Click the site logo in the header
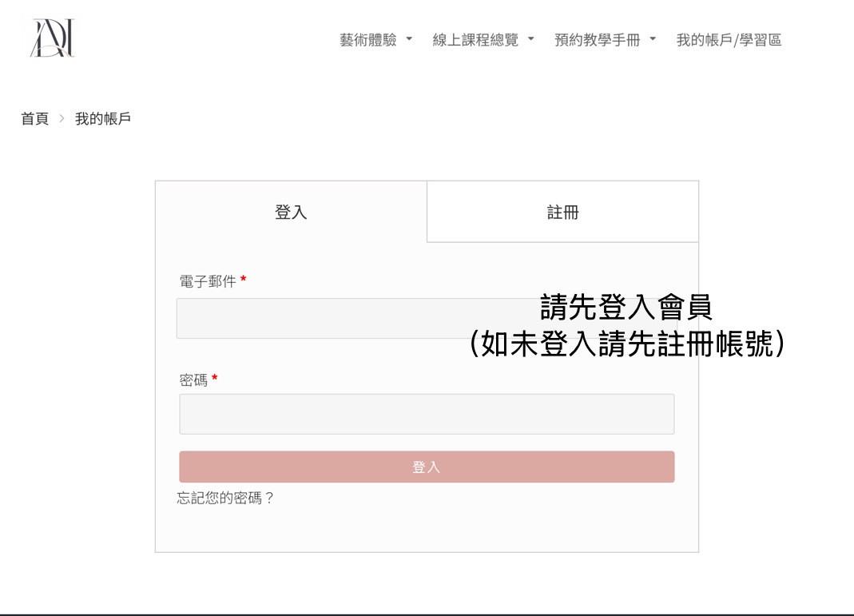Viewport: 854px width, 616px height. (53, 38)
